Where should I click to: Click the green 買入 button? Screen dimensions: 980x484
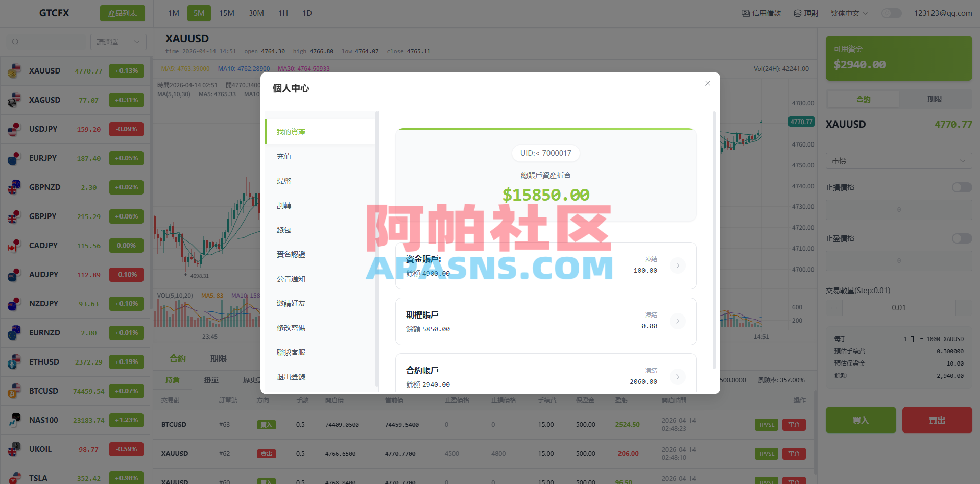tap(861, 420)
